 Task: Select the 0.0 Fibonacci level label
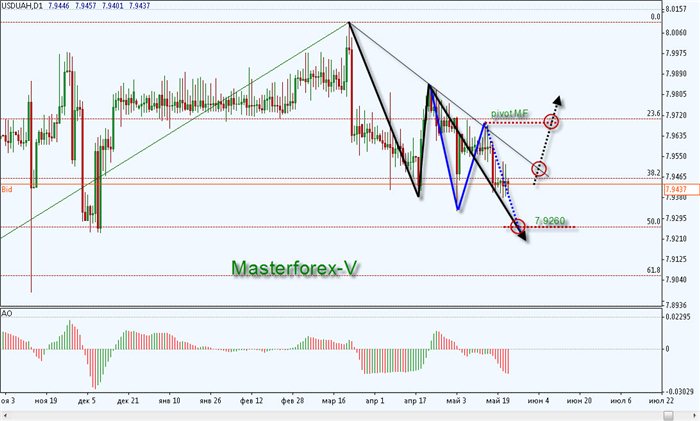[x=656, y=17]
